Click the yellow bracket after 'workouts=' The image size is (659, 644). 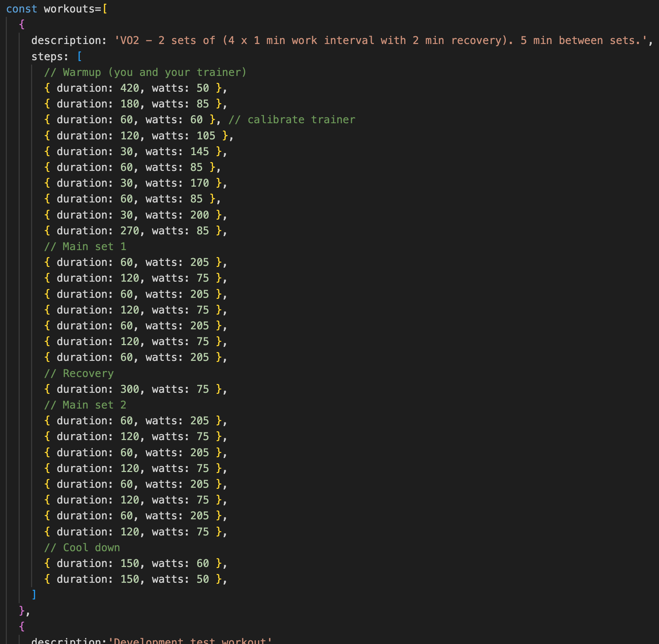coord(105,9)
